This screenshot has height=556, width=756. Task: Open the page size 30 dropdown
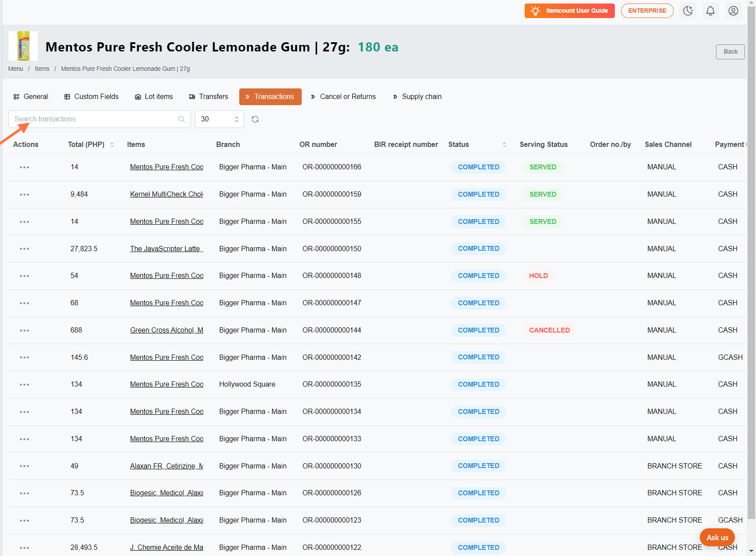(x=219, y=119)
